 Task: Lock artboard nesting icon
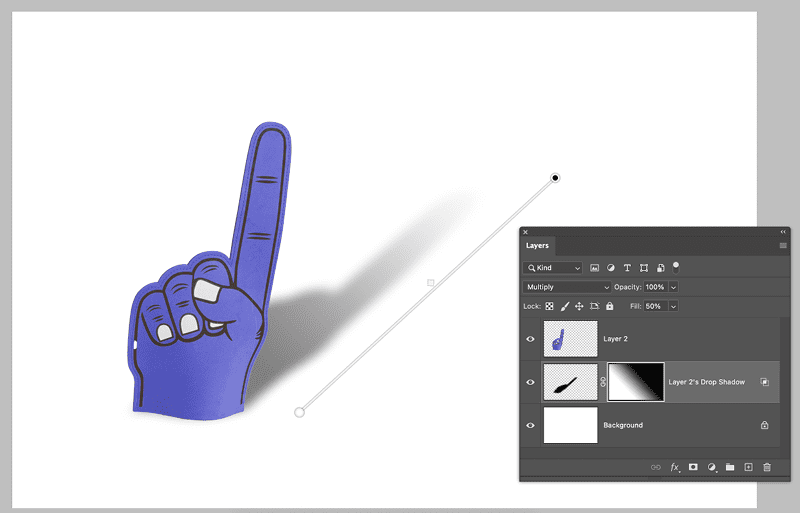click(594, 306)
